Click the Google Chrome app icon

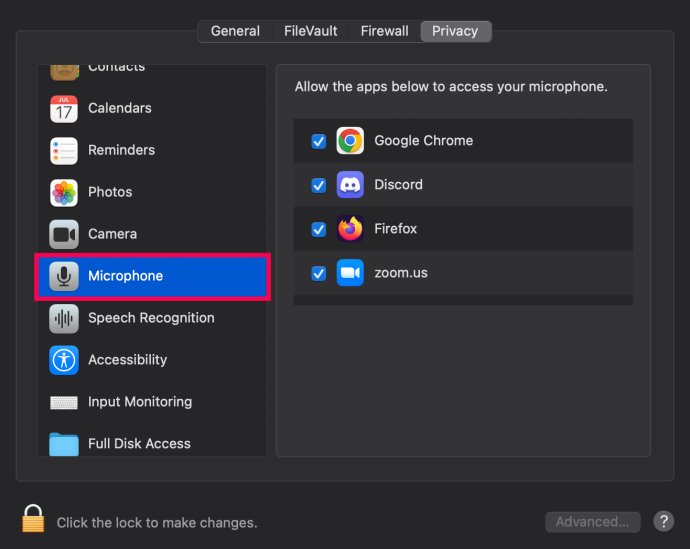(350, 141)
